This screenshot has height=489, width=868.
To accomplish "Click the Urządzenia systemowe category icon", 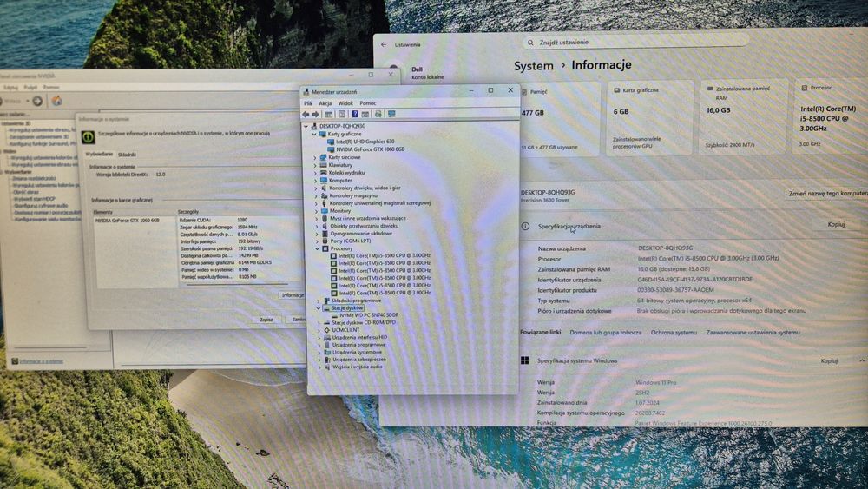I will click(327, 353).
